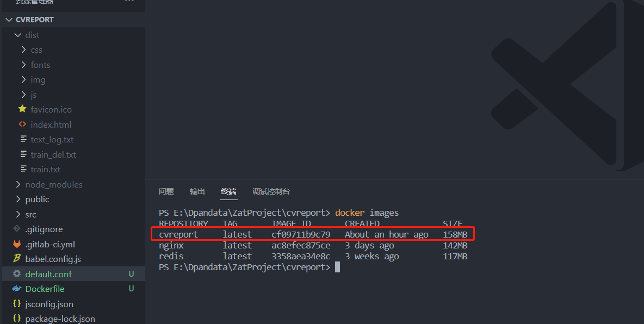
Task: Open the train.txt file
Action: point(42,169)
